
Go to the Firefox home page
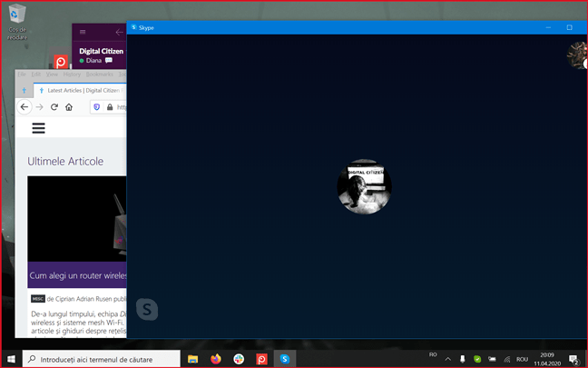pos(69,107)
